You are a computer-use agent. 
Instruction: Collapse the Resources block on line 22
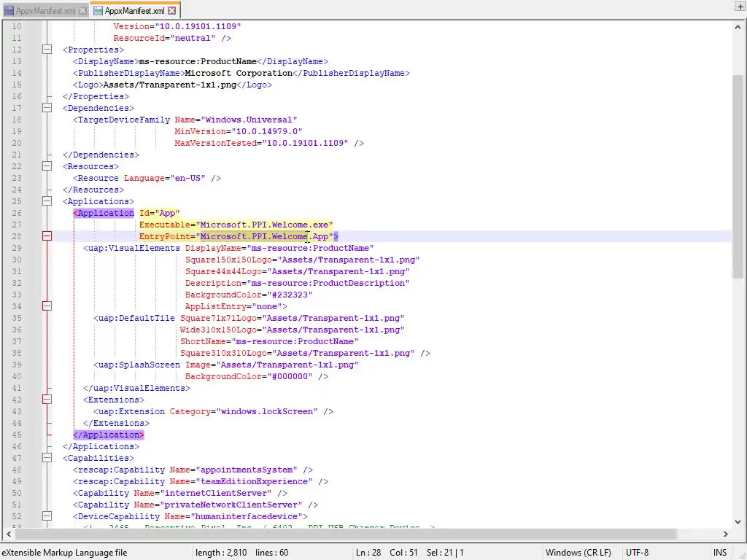coord(47,166)
